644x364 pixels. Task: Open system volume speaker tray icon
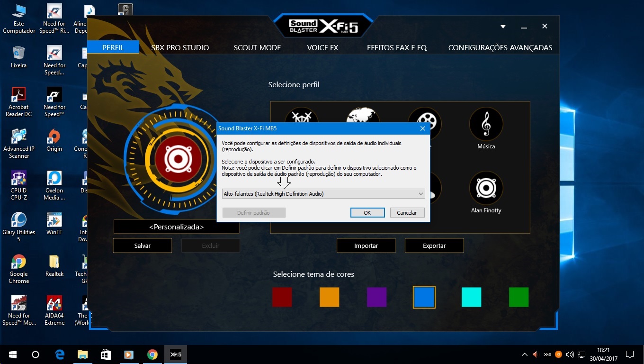pos(570,355)
